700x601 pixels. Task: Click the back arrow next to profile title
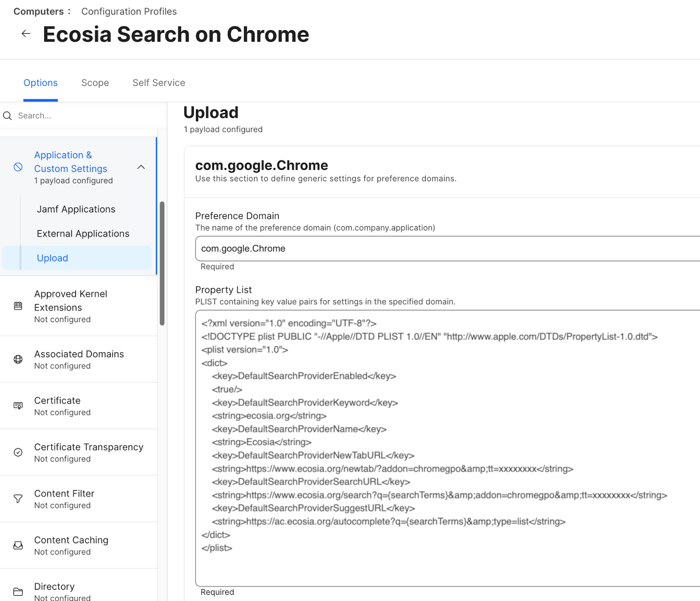pos(26,34)
